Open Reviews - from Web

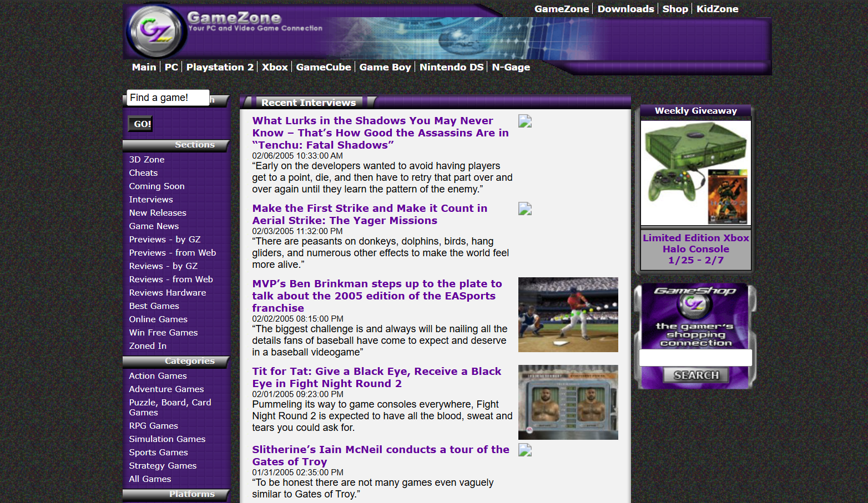171,280
